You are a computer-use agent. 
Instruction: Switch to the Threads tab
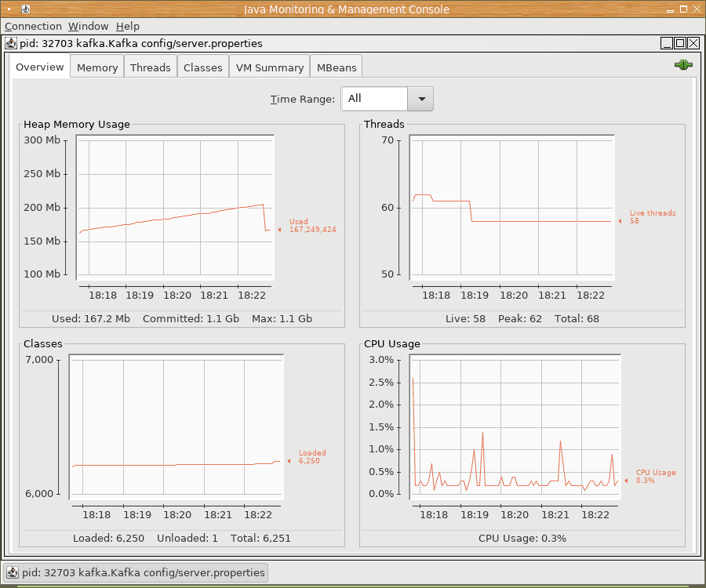[x=150, y=67]
